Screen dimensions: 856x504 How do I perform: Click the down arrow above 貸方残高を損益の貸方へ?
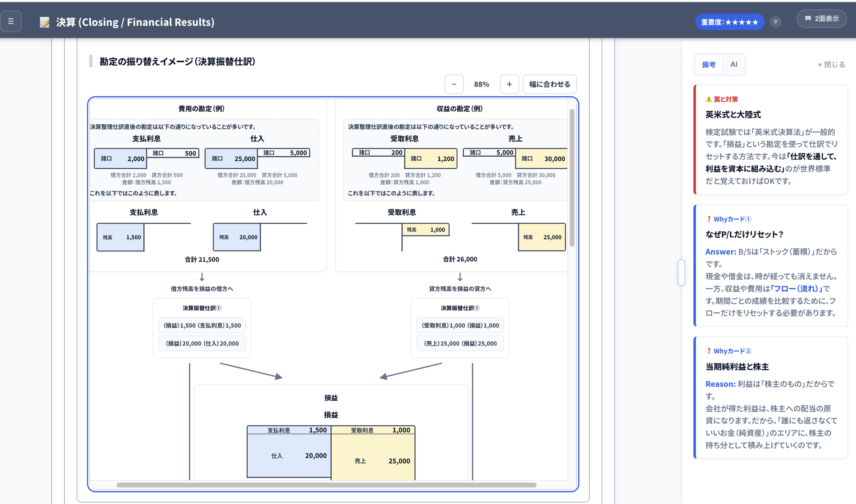[x=460, y=277]
